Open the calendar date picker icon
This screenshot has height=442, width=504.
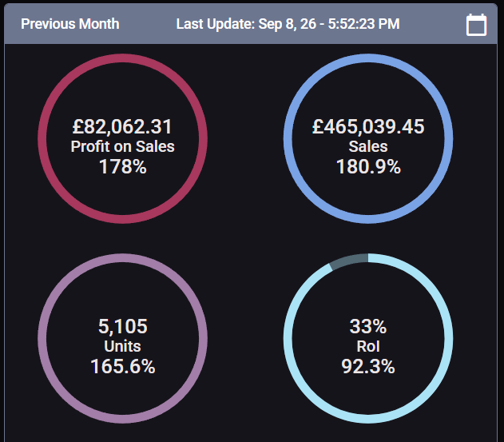(x=476, y=25)
